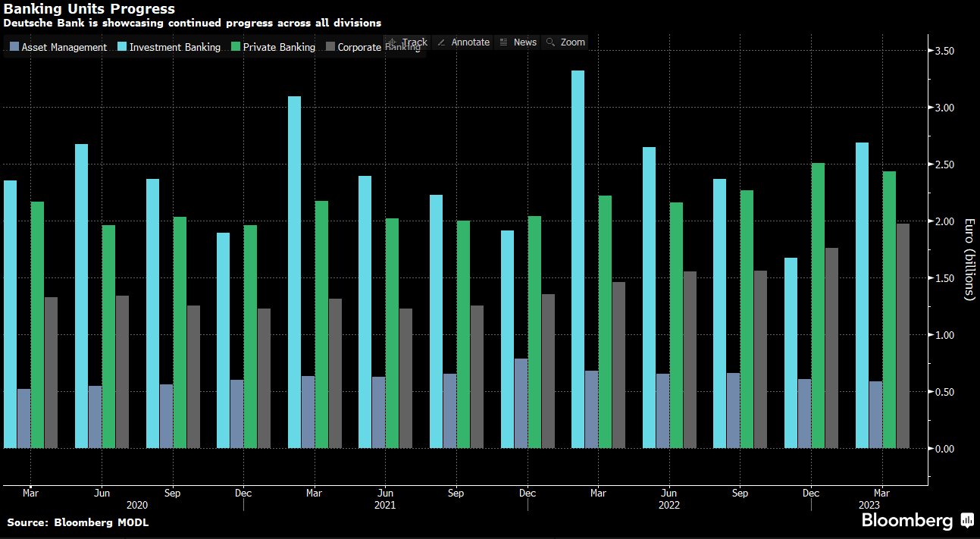Toggle the Investment Banking legend label

174,47
